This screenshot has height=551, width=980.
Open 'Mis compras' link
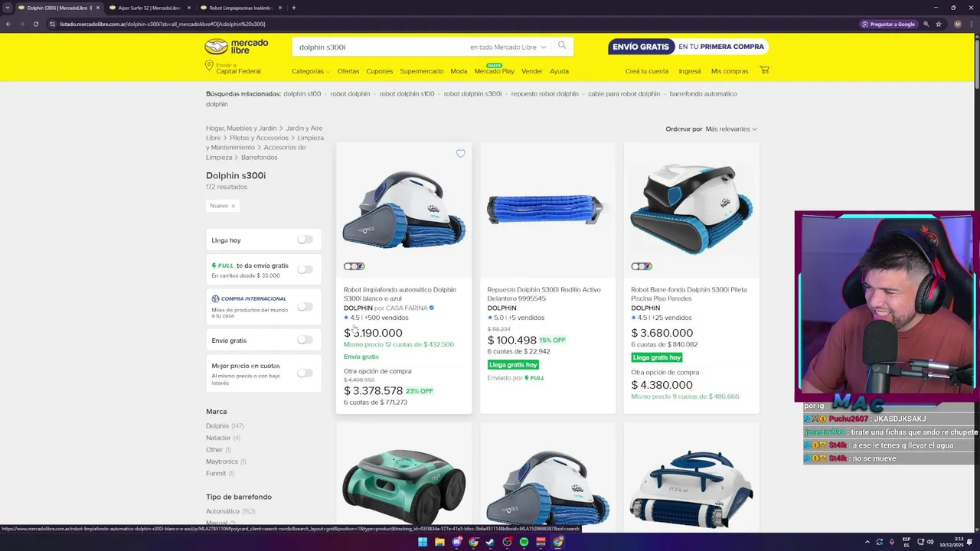click(730, 71)
